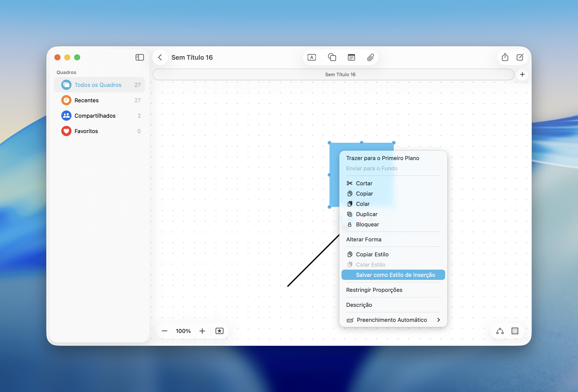Create a new board with compose icon

point(520,57)
